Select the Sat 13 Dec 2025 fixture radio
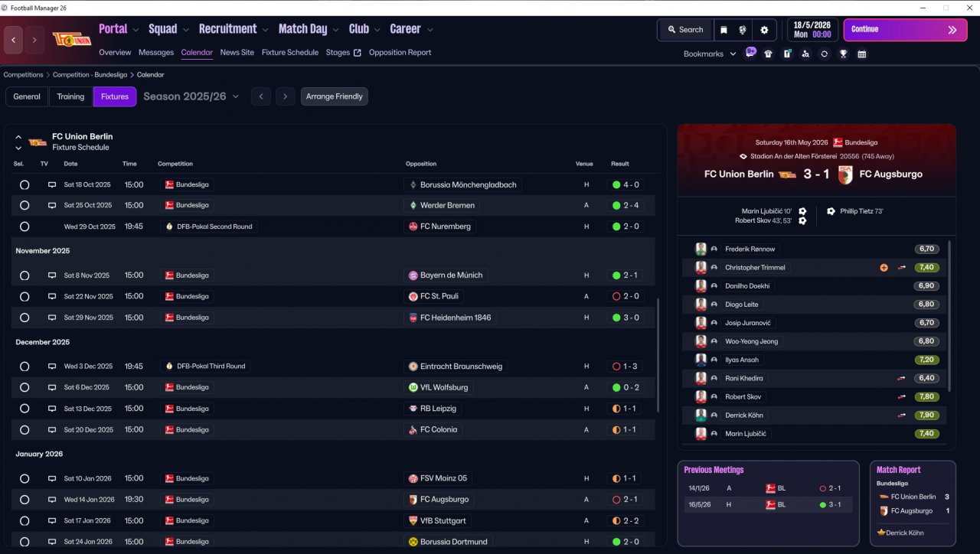 24,409
